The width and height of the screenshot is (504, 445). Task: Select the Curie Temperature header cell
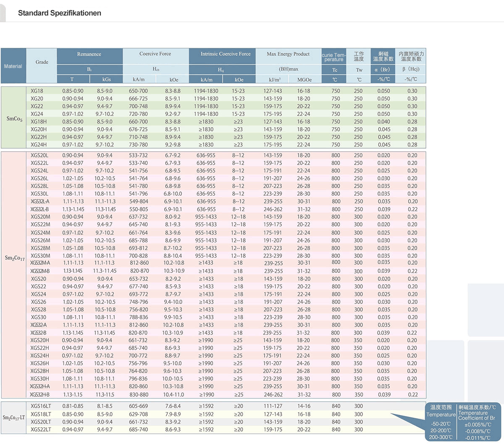[334, 57]
